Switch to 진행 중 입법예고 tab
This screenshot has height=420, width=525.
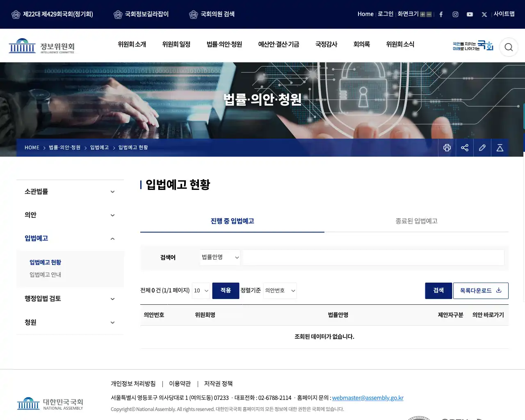pyautogui.click(x=232, y=221)
